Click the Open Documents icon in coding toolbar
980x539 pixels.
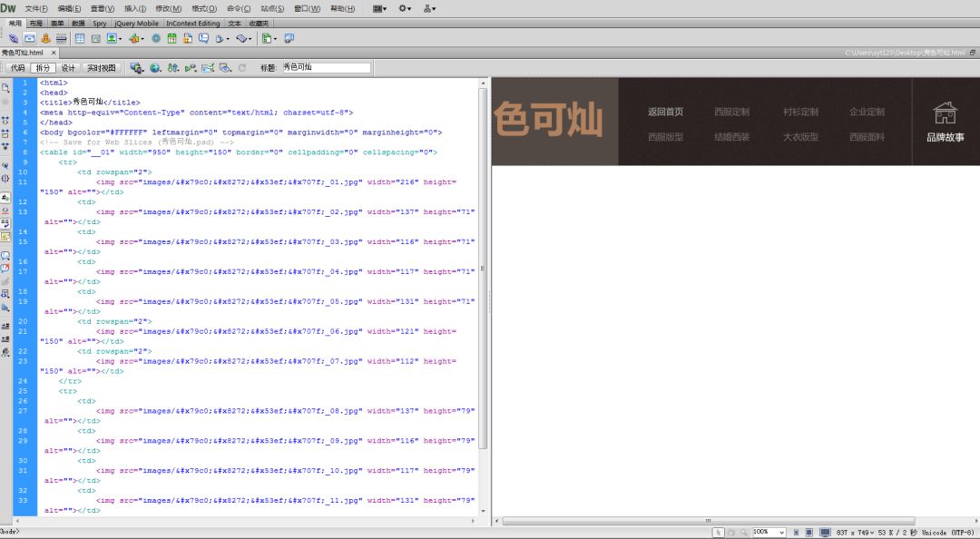tap(5, 87)
